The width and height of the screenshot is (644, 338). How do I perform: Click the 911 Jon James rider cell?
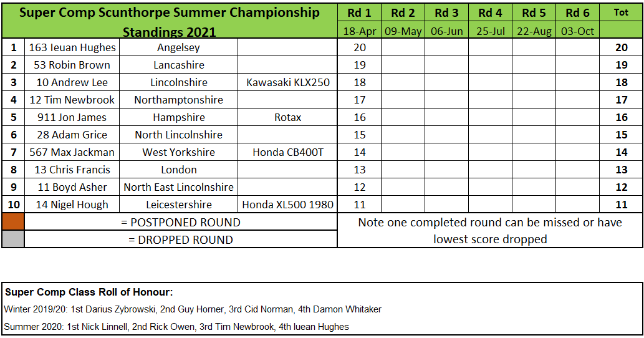72,117
